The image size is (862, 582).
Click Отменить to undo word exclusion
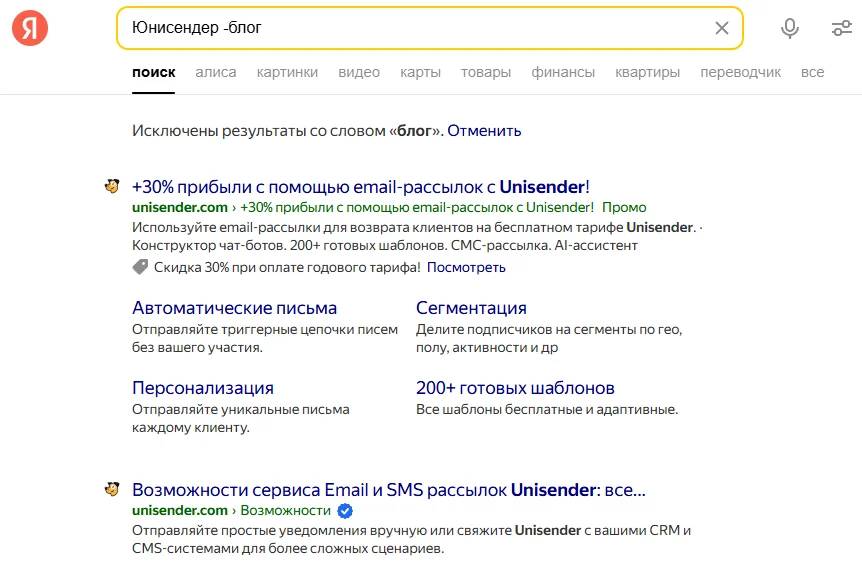[484, 130]
